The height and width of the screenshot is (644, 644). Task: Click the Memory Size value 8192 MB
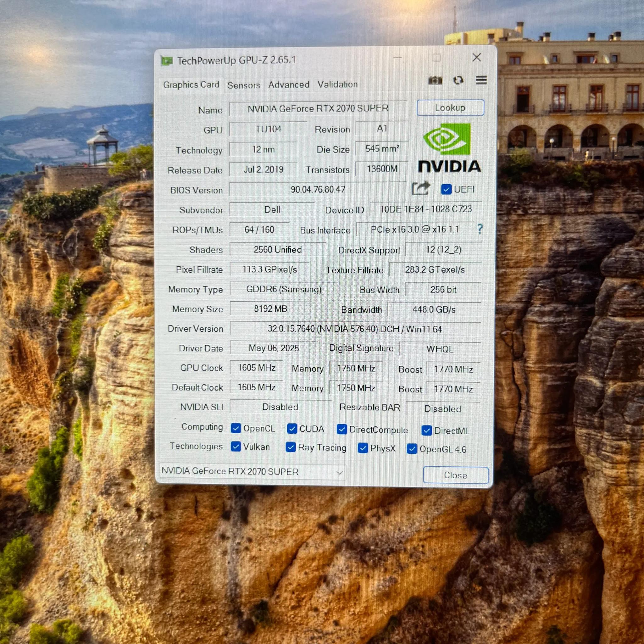pyautogui.click(x=270, y=309)
